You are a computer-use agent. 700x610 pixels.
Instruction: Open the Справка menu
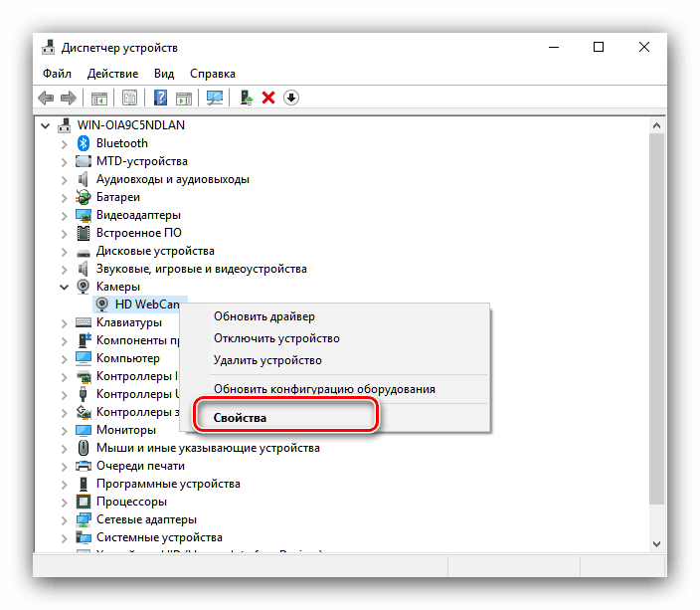click(x=213, y=74)
